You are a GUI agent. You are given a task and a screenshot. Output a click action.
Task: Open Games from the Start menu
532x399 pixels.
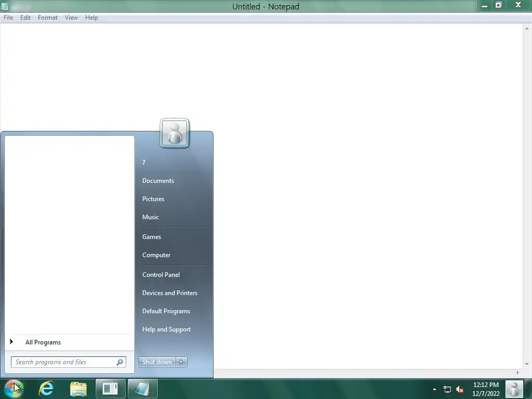tap(151, 237)
